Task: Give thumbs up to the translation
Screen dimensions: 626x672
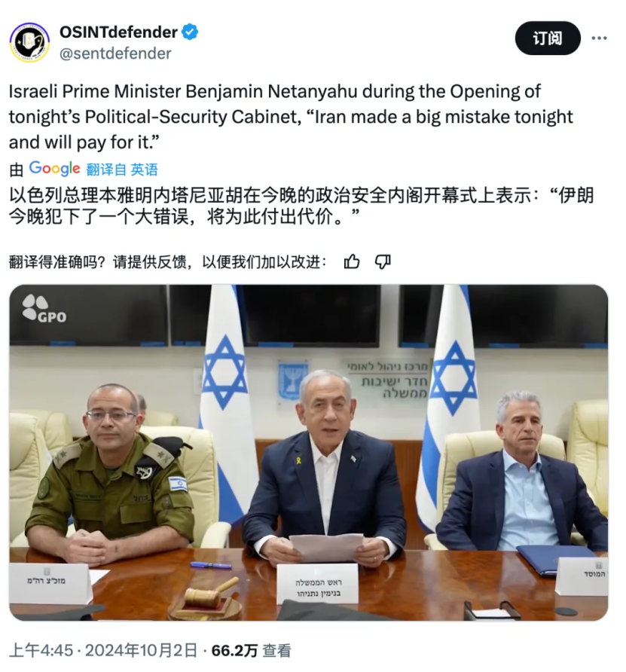Action: coord(352,261)
